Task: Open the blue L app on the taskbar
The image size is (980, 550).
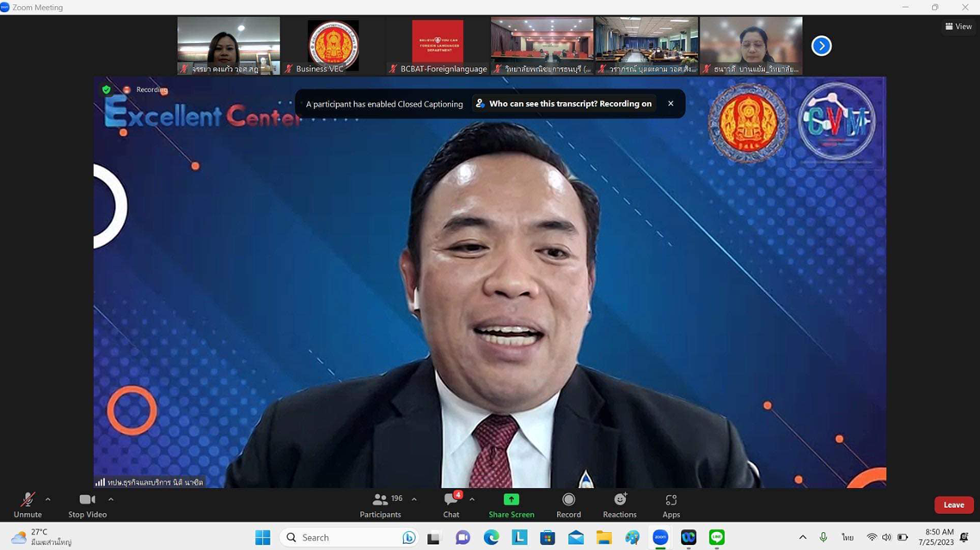Action: (x=519, y=537)
